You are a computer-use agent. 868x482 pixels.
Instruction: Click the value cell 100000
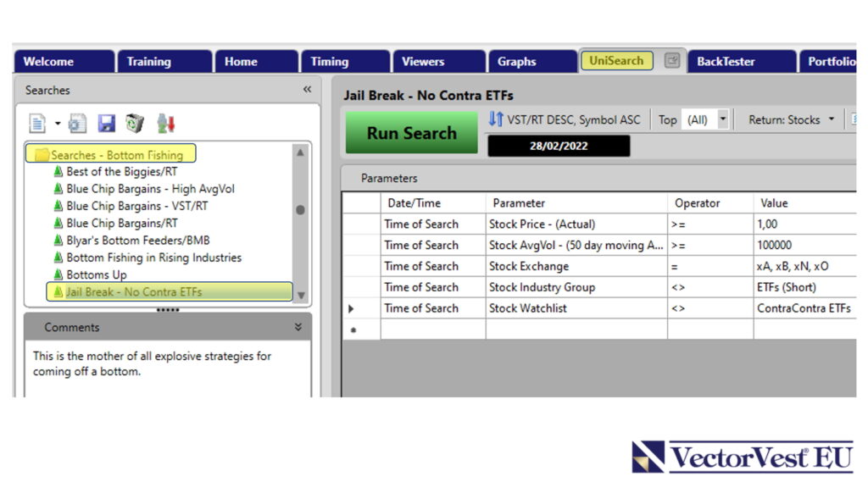click(805, 245)
